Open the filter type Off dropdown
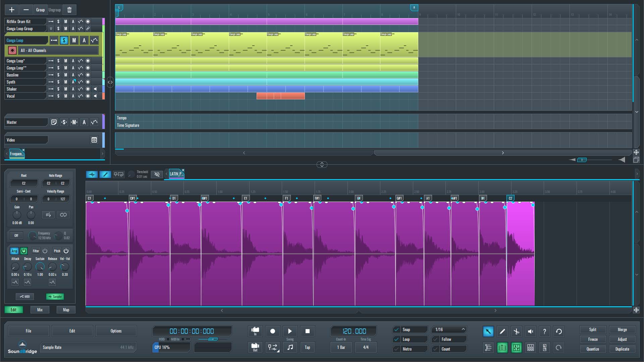Image resolution: width=644 pixels, height=362 pixels. [x=16, y=236]
